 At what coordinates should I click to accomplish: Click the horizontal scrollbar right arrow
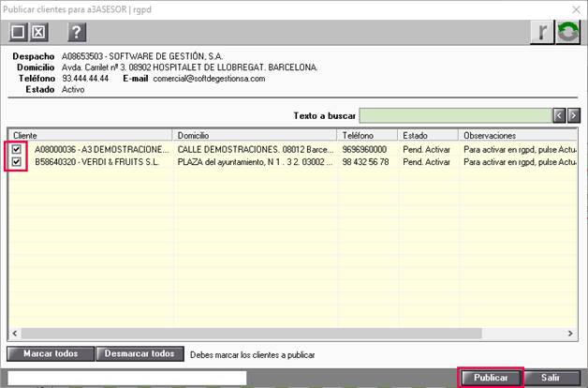point(570,334)
